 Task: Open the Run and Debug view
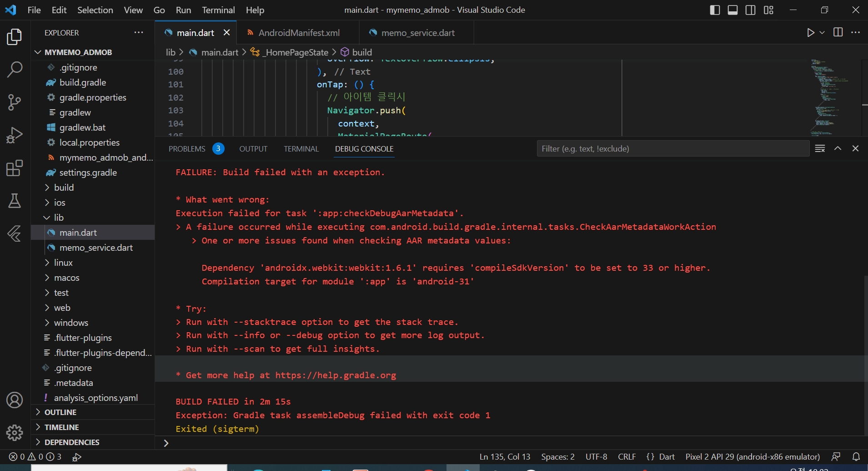tap(15, 135)
